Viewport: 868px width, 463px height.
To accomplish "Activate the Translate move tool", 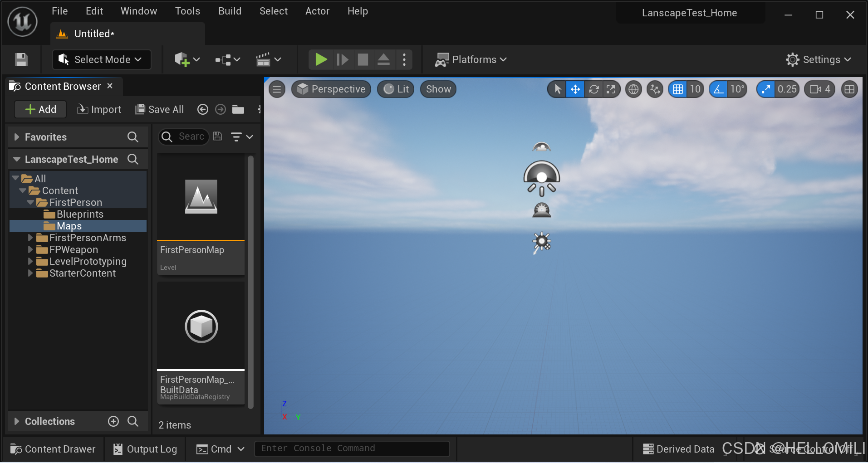I will (575, 89).
